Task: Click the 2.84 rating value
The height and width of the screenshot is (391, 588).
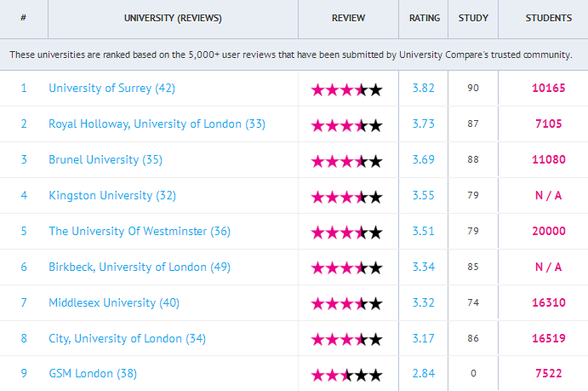Action: [x=424, y=373]
